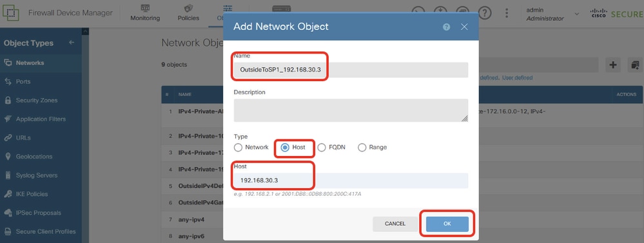This screenshot has width=644, height=243.
Task: Select IKE Policies in the sidebar
Action: coord(41,194)
